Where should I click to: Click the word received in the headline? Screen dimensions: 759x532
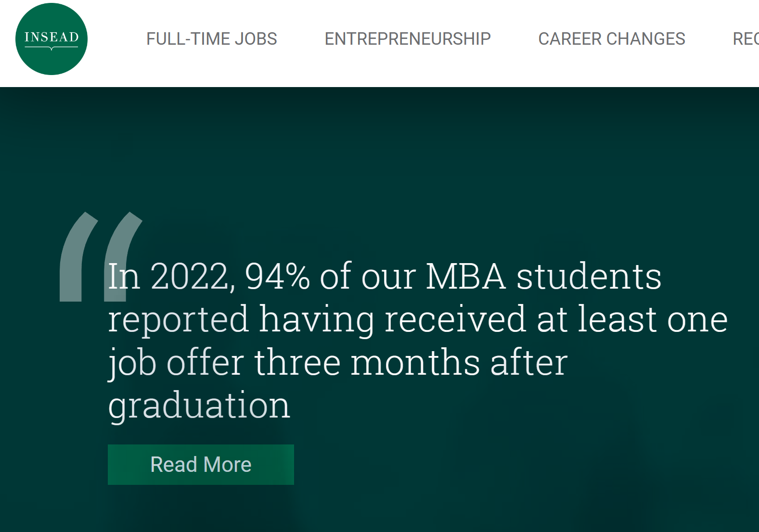coord(455,319)
